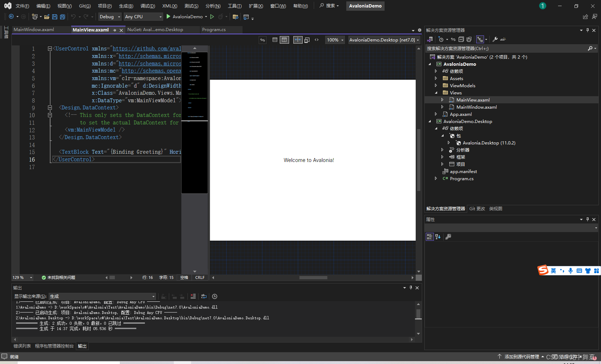
Task: Collapse the AvaloniaDemo.Desktop project node
Action: [430, 121]
